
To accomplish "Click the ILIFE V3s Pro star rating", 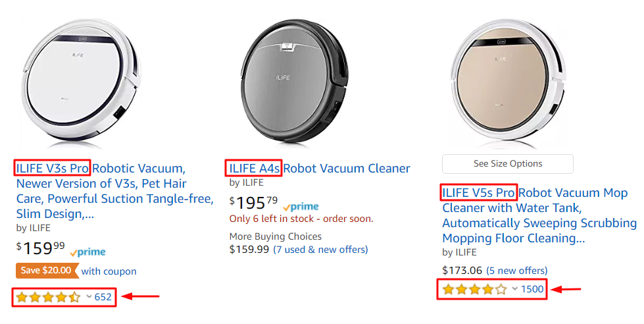I will [x=48, y=297].
